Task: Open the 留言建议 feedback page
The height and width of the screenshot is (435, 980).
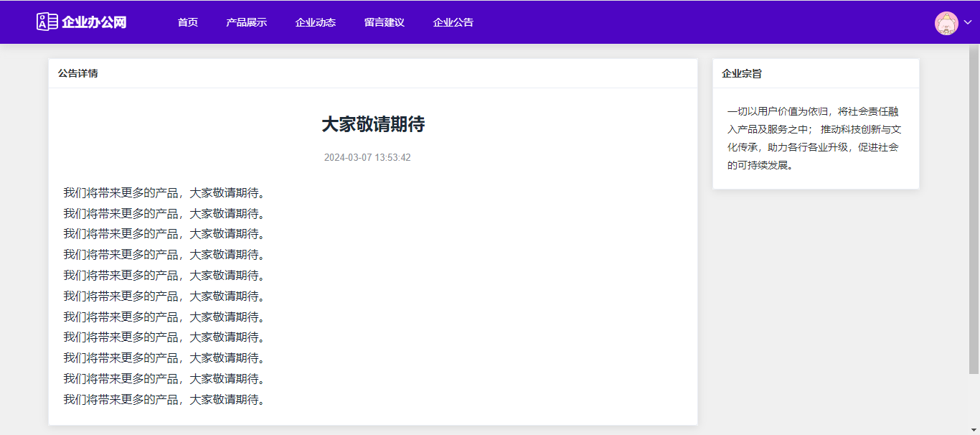Action: [384, 22]
